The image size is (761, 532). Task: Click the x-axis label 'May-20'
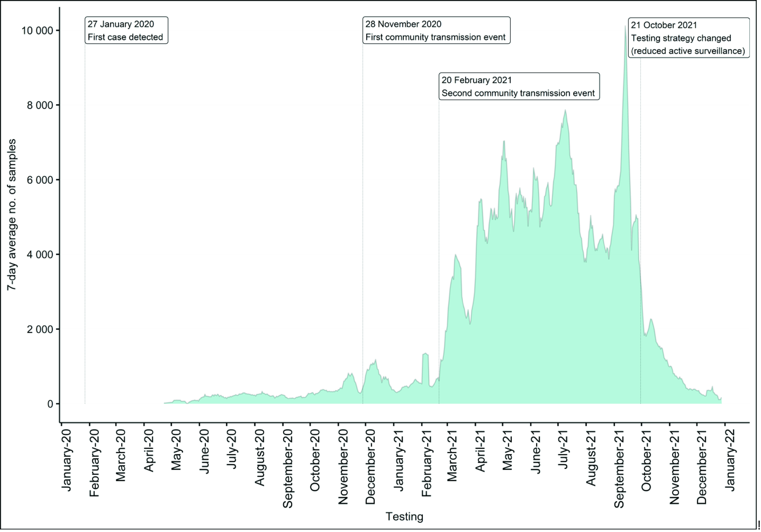pyautogui.click(x=176, y=449)
